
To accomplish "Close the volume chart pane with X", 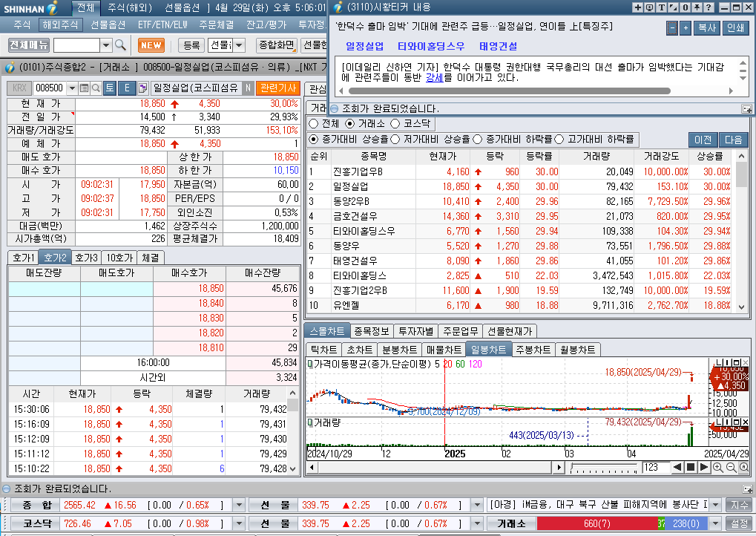I will pyautogui.click(x=746, y=422).
